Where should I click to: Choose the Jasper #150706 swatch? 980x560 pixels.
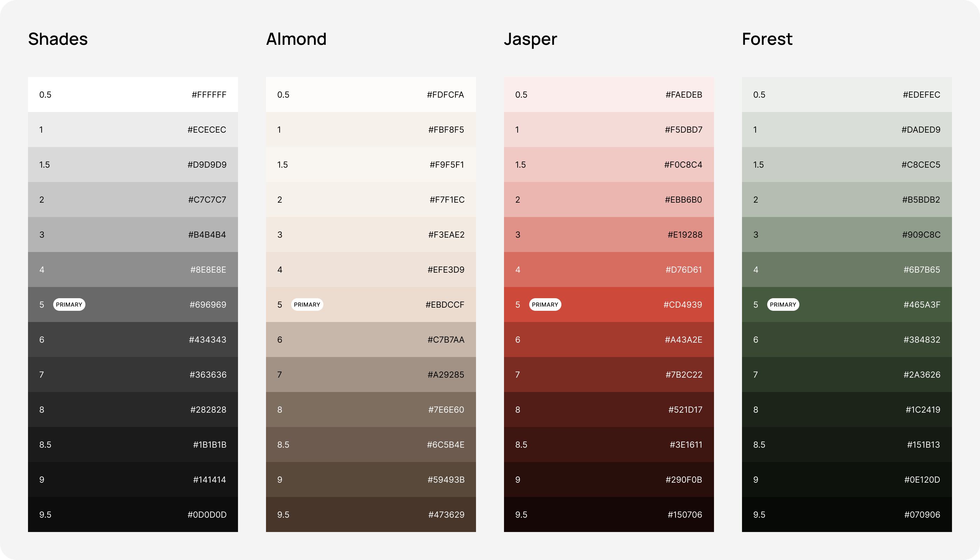coord(609,514)
